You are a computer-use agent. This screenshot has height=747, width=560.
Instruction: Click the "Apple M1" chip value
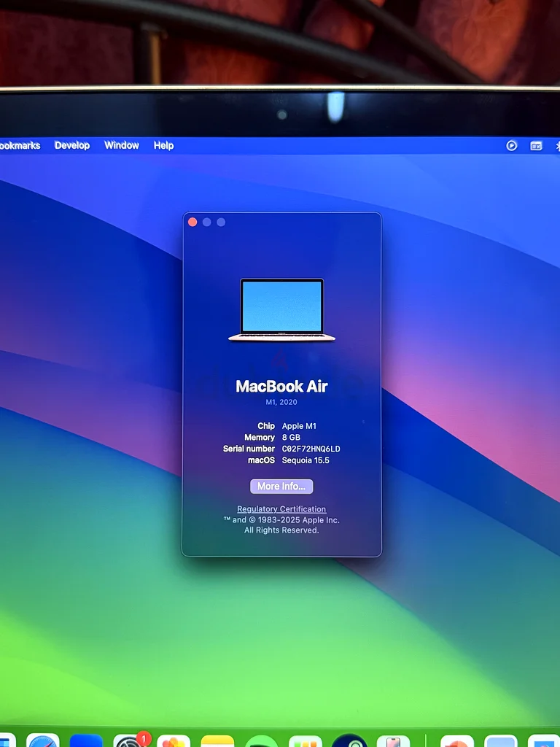[x=299, y=426]
